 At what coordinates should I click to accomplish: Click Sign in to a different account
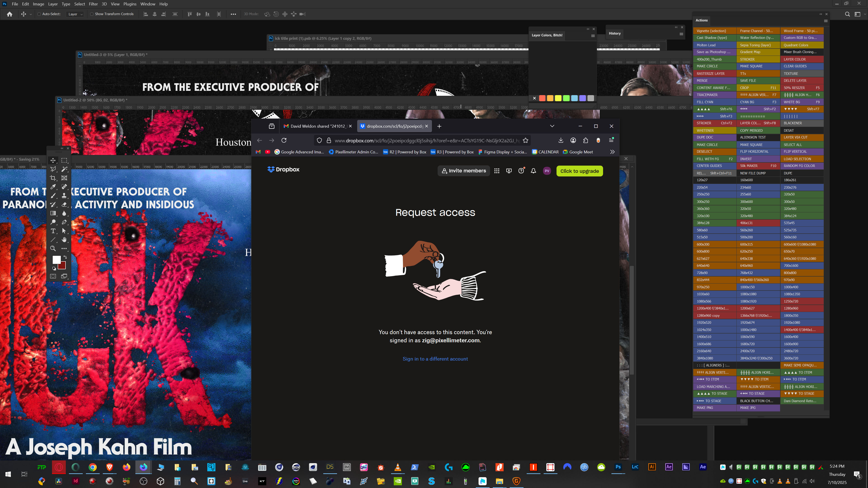pyautogui.click(x=435, y=359)
